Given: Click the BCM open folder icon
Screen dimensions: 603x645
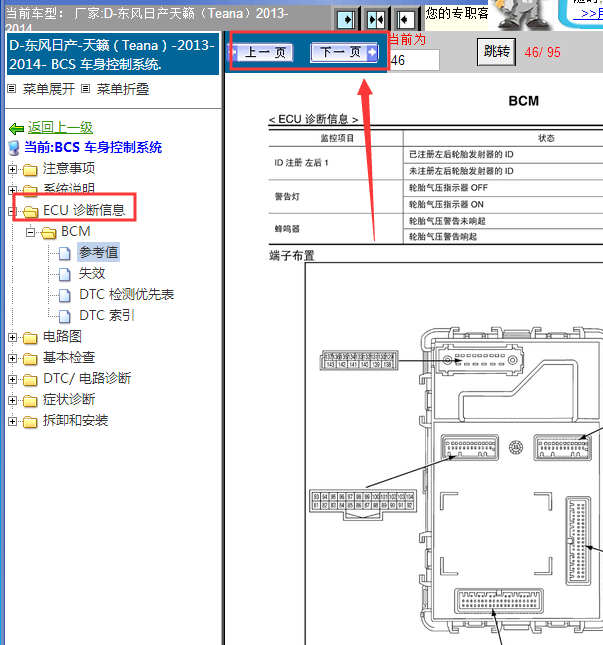Looking at the screenshot, I should click(x=49, y=232).
